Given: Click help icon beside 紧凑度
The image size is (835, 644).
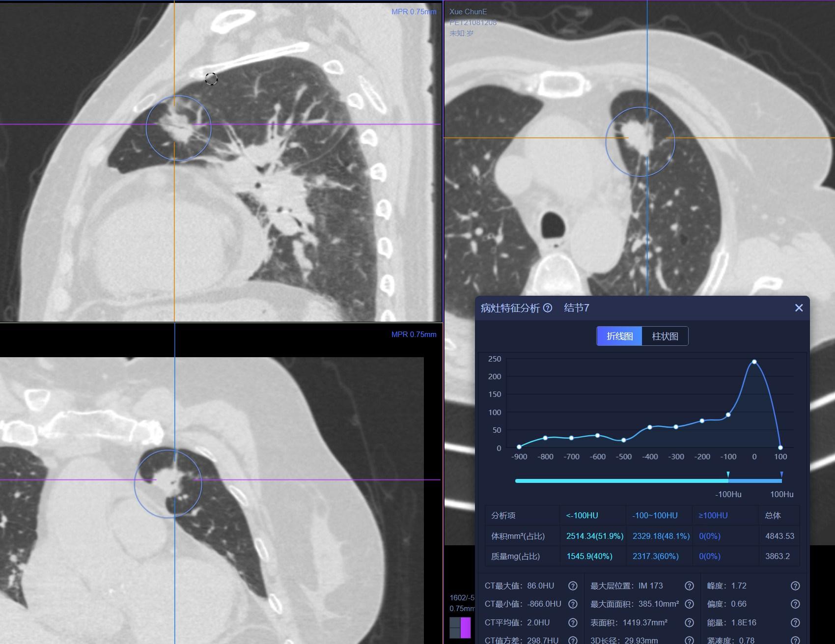Looking at the screenshot, I should (795, 641).
